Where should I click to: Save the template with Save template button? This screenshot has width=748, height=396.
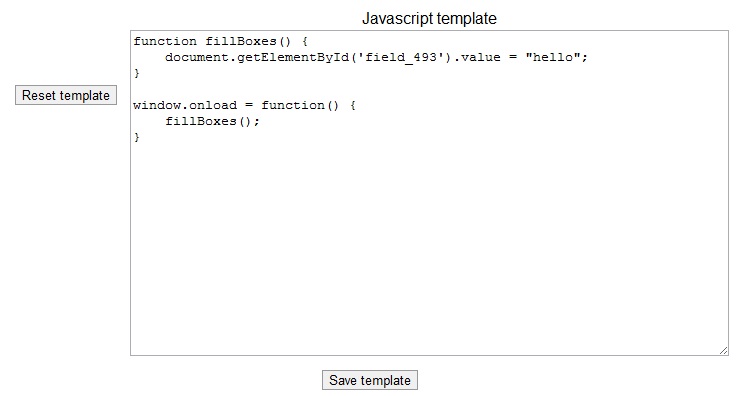(370, 380)
